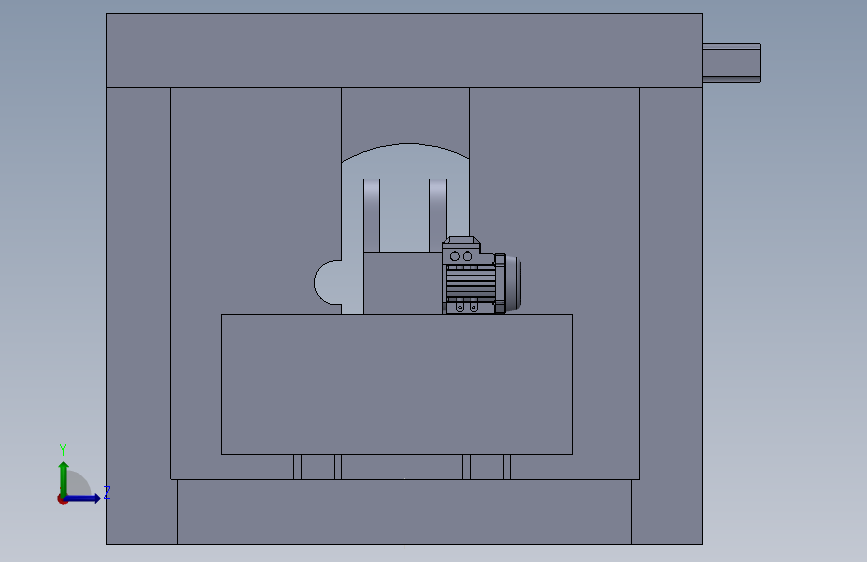This screenshot has width=867, height=562.
Task: Select the left outer column of the frame
Action: [x=138, y=315]
